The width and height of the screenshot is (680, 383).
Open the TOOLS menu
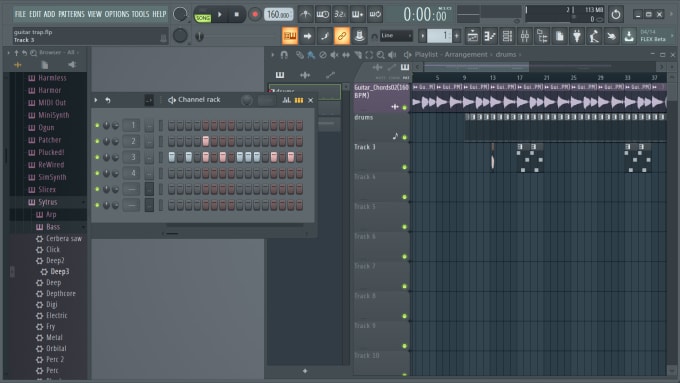pos(141,14)
